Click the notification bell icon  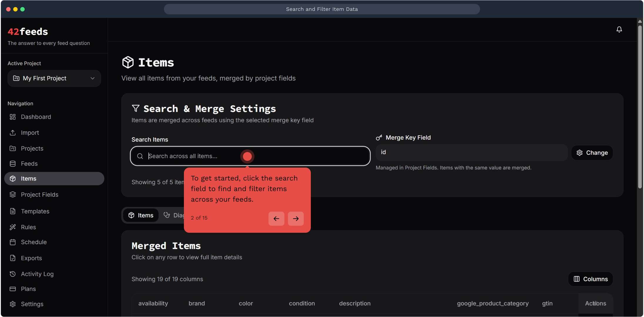pyautogui.click(x=619, y=29)
